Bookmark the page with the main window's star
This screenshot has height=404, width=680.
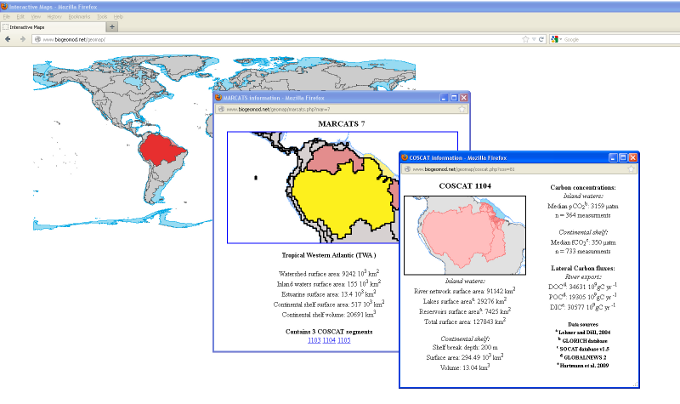click(526, 39)
